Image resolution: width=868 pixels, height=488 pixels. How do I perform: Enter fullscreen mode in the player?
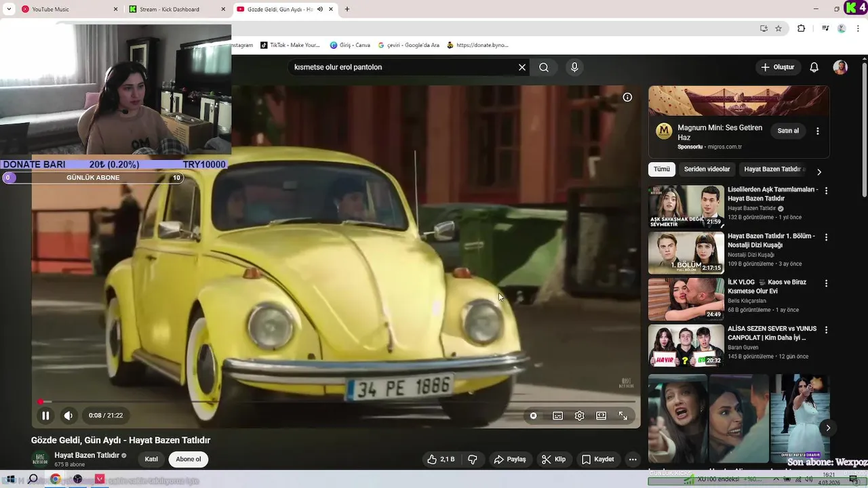tap(623, 415)
